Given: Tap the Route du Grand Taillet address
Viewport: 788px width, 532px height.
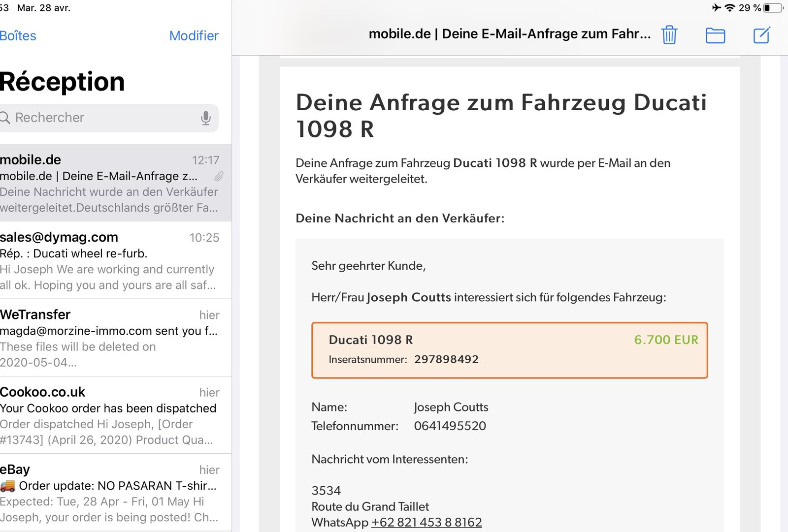Looking at the screenshot, I should pyautogui.click(x=370, y=506).
